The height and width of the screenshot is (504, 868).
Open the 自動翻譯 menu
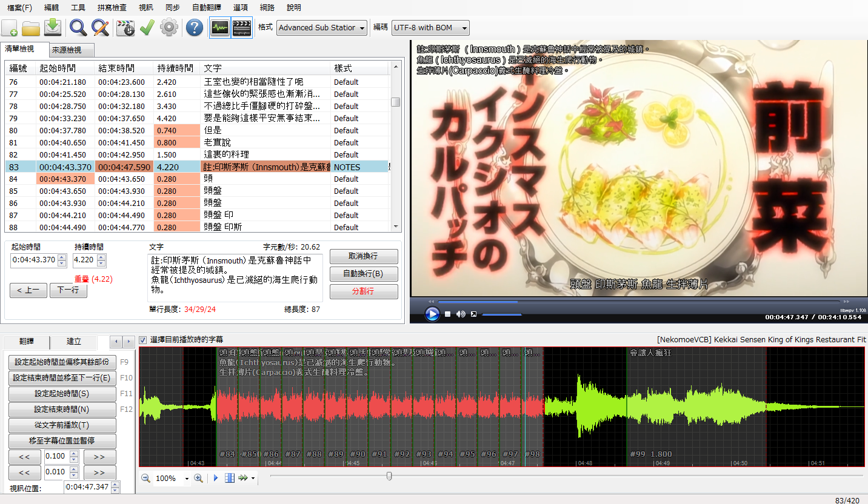click(207, 8)
